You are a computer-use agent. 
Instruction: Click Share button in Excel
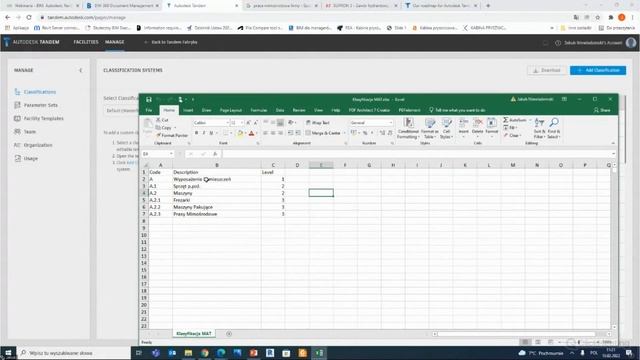(x=602, y=110)
